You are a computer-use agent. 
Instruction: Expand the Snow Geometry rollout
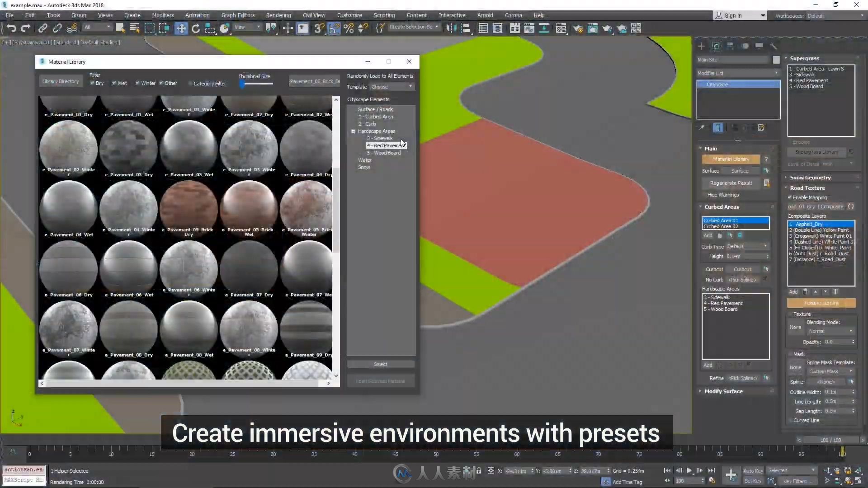click(x=810, y=178)
